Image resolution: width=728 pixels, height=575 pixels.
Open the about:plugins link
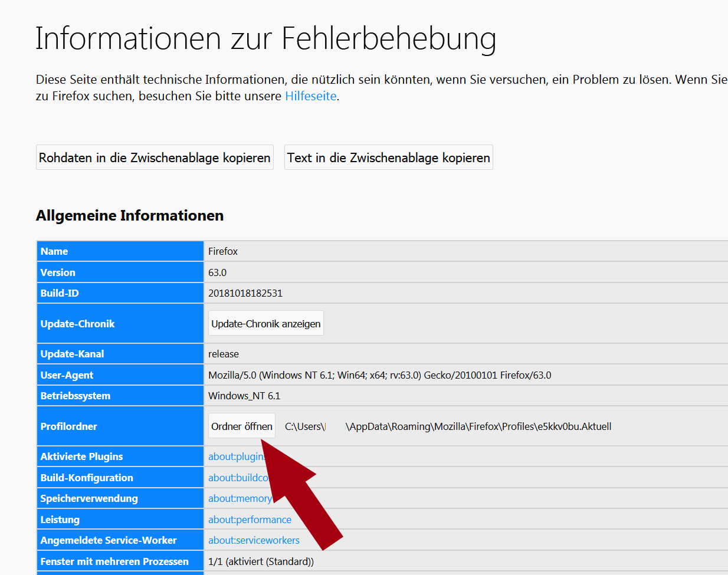click(237, 456)
